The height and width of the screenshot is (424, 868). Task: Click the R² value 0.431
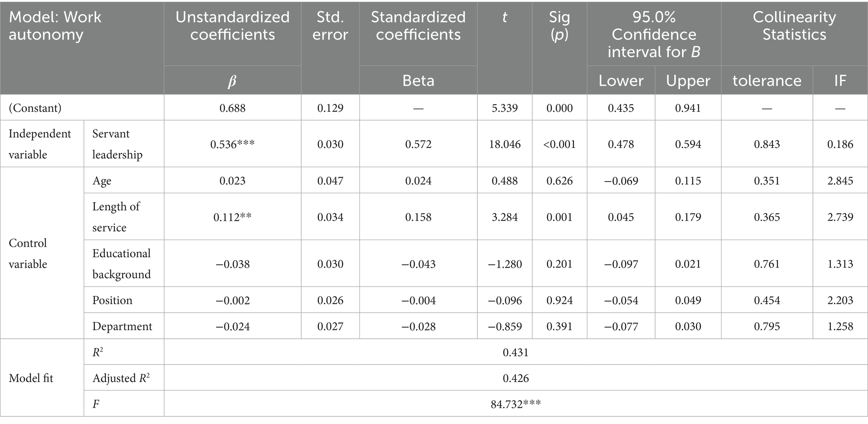515,352
